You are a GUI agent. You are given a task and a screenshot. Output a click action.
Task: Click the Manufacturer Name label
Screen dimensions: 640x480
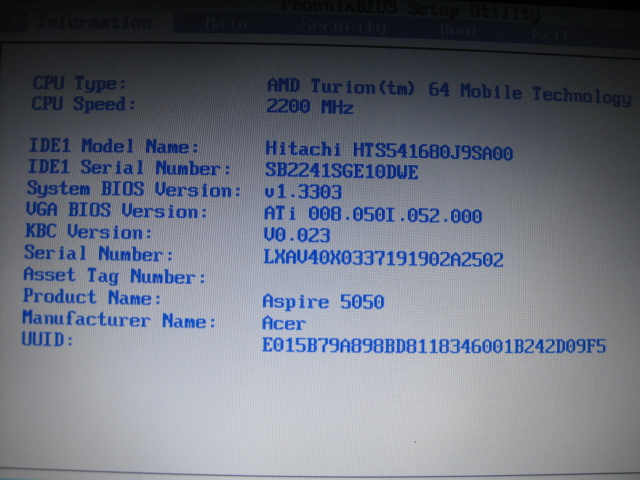(119, 319)
